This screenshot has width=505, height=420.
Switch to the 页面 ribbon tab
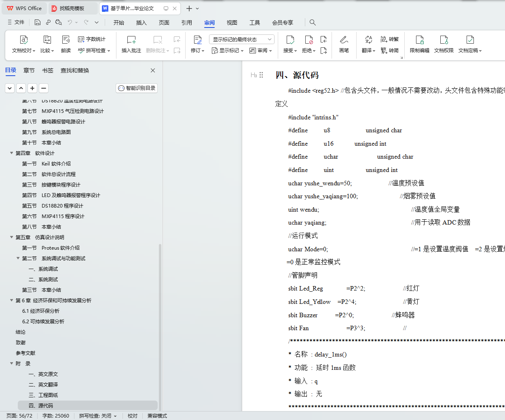click(x=164, y=23)
